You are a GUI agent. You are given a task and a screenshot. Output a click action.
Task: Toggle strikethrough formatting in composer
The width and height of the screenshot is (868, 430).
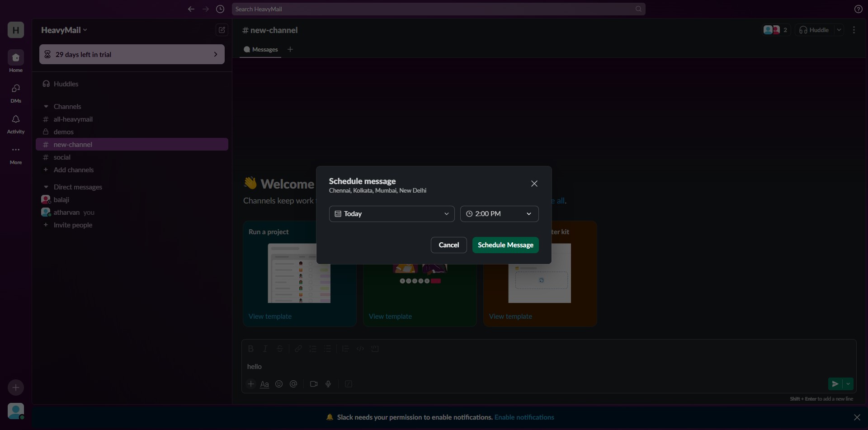280,349
